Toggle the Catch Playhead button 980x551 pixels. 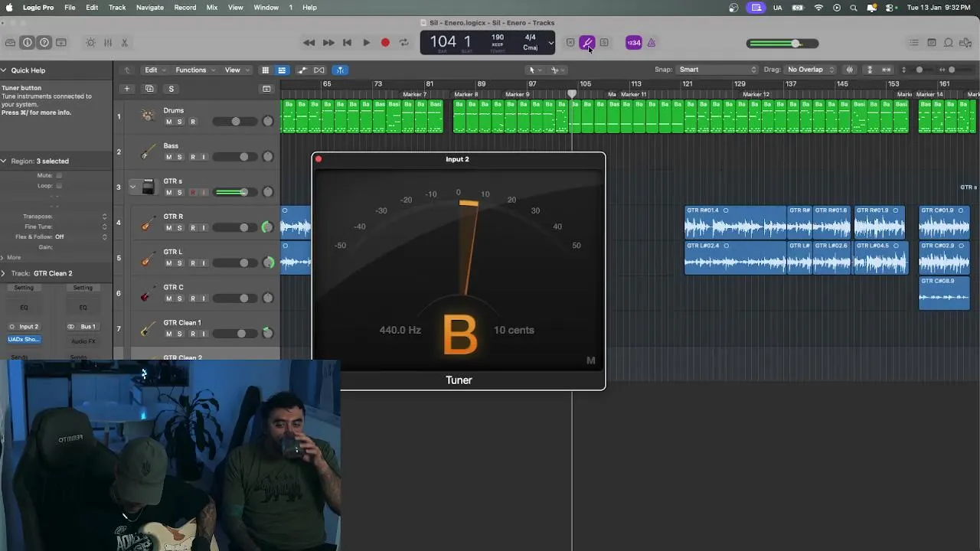click(341, 70)
